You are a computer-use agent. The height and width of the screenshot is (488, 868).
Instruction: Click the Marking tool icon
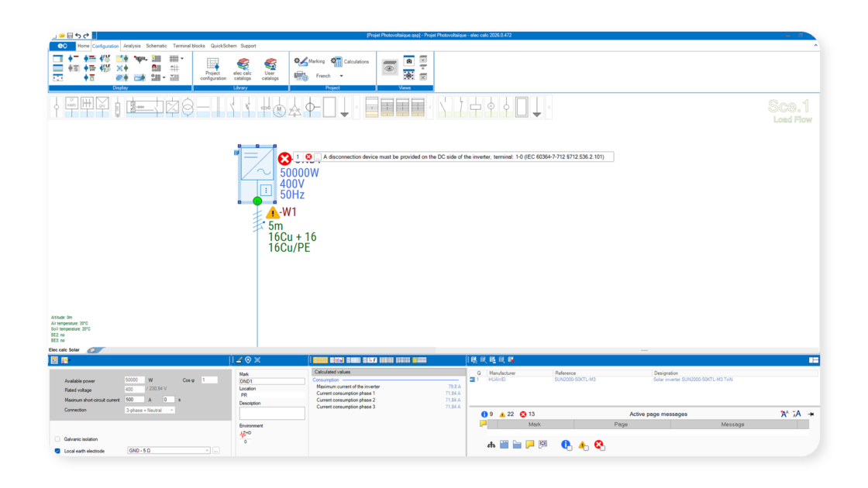[x=301, y=60]
